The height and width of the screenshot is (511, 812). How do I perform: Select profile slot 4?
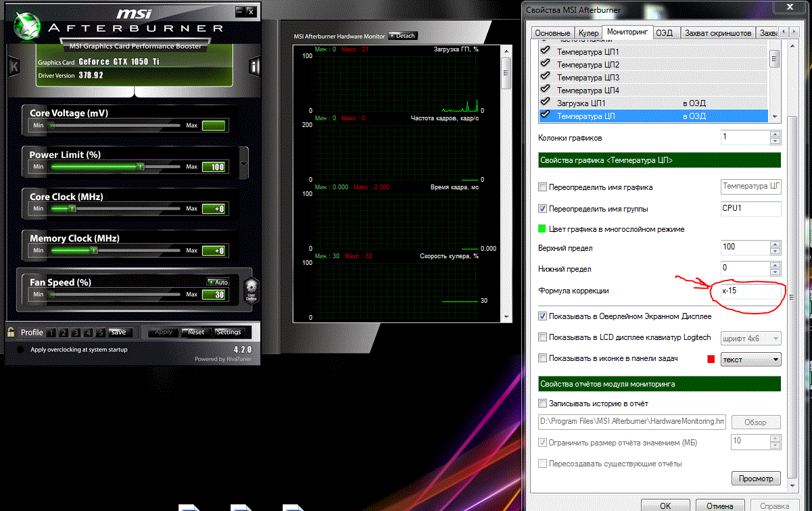[x=89, y=333]
